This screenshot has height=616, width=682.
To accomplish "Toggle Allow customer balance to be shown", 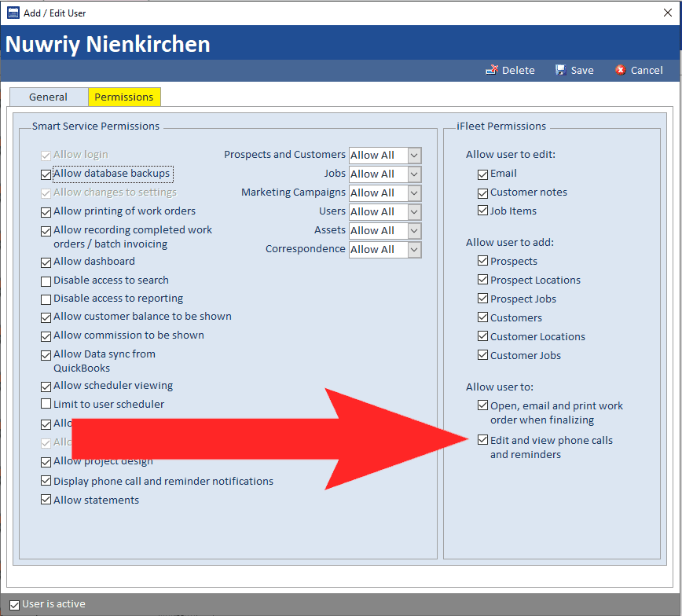I will coord(46,317).
